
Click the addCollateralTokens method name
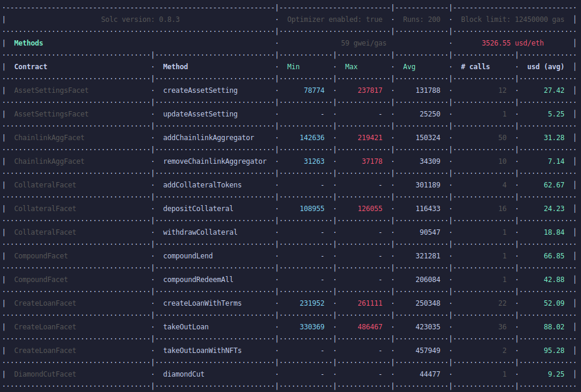[202, 185]
